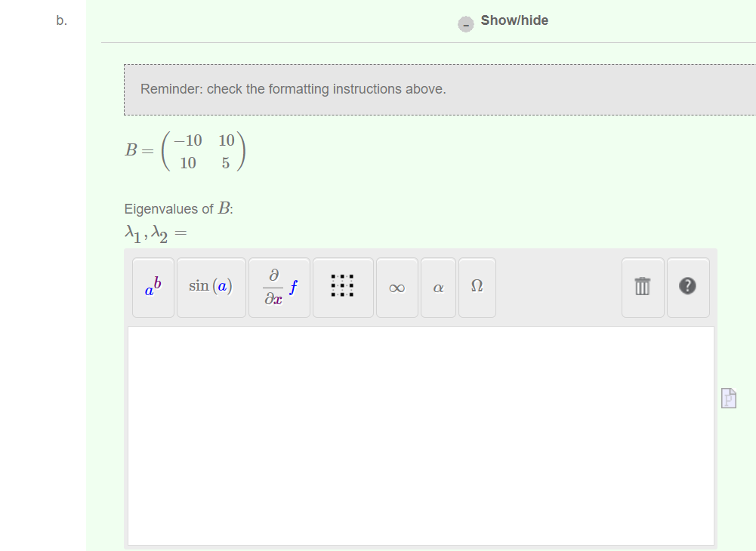Viewport: 756px width, 551px height.
Task: Click inside the eigenvalues answer box
Action: 421,434
